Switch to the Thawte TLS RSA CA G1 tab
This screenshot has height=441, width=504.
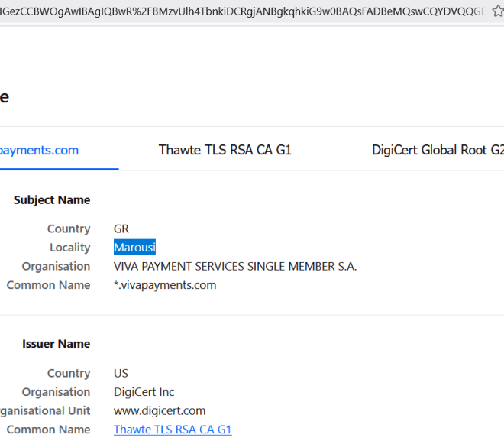tap(225, 150)
